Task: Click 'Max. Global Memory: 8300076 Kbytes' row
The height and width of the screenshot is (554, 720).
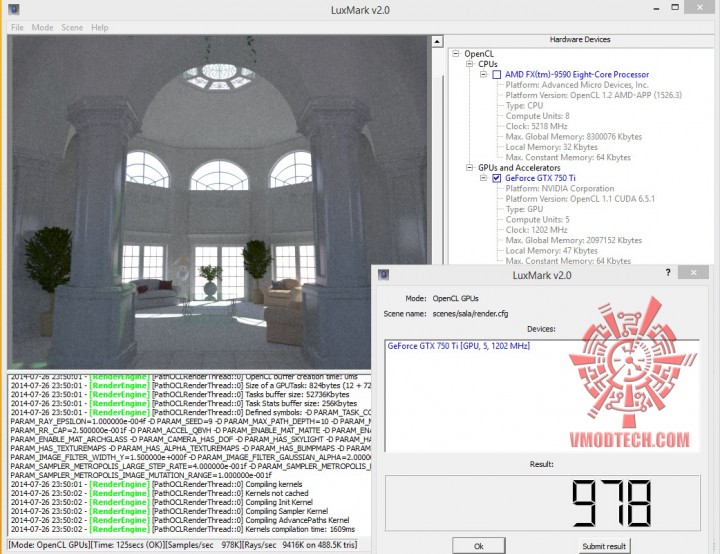Action: [x=574, y=137]
